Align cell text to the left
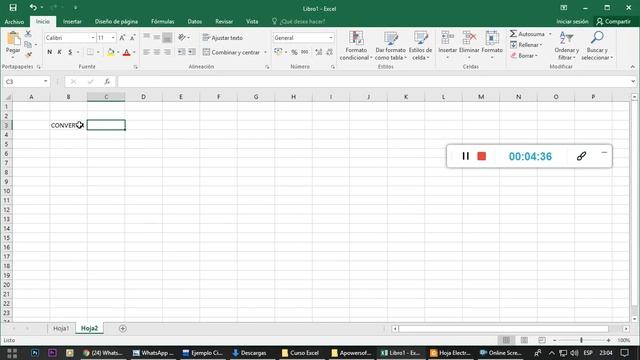 pyautogui.click(x=147, y=52)
